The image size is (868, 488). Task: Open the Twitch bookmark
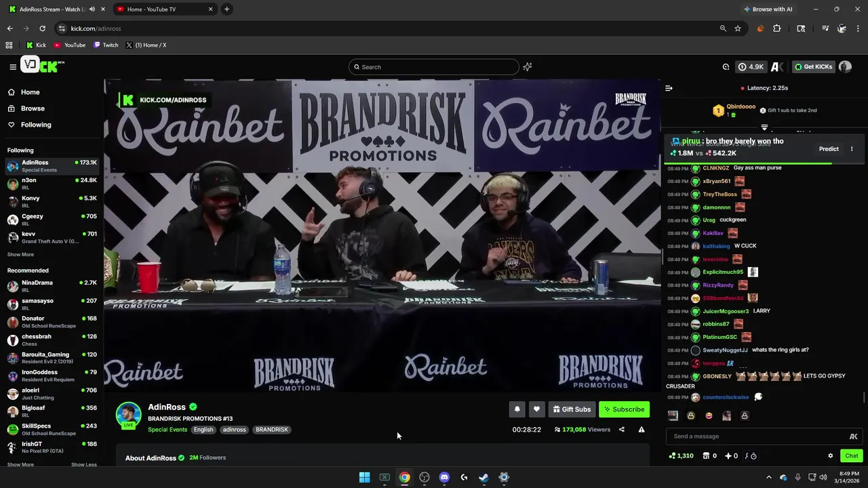pyautogui.click(x=106, y=45)
